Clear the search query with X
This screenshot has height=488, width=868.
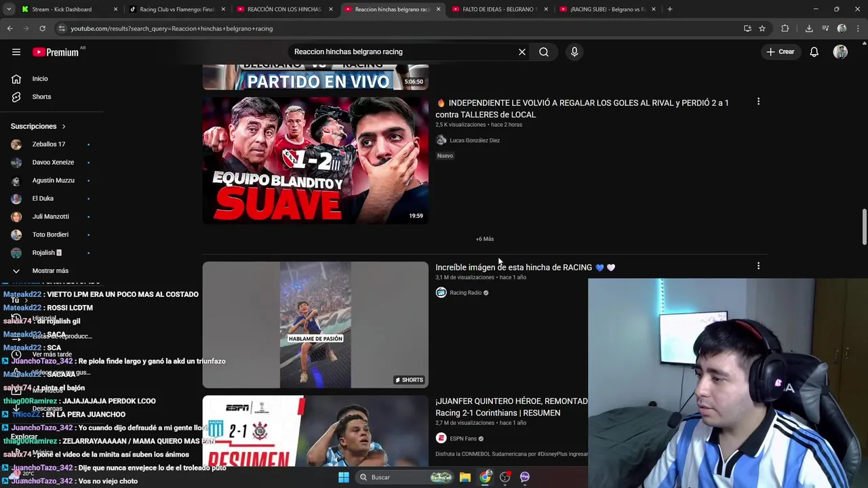point(522,52)
